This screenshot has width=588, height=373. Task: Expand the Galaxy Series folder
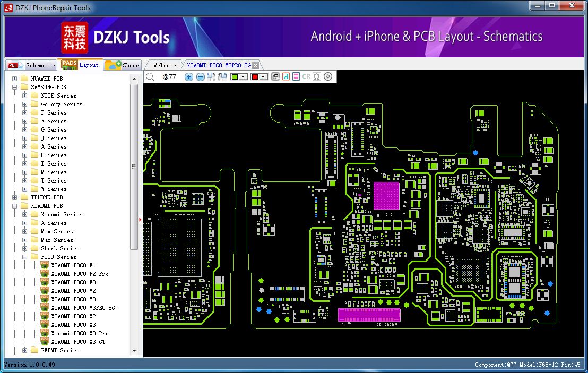[x=24, y=104]
